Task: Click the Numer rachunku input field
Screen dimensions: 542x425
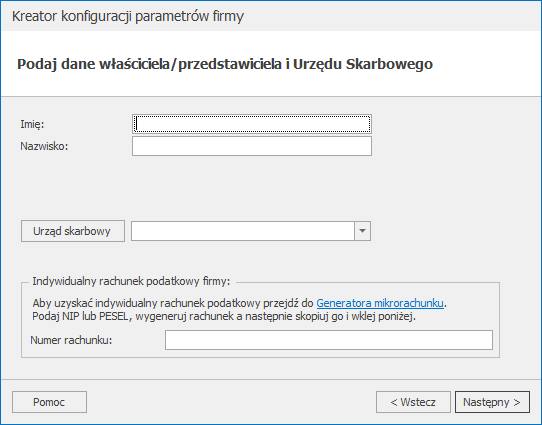Action: (329, 340)
